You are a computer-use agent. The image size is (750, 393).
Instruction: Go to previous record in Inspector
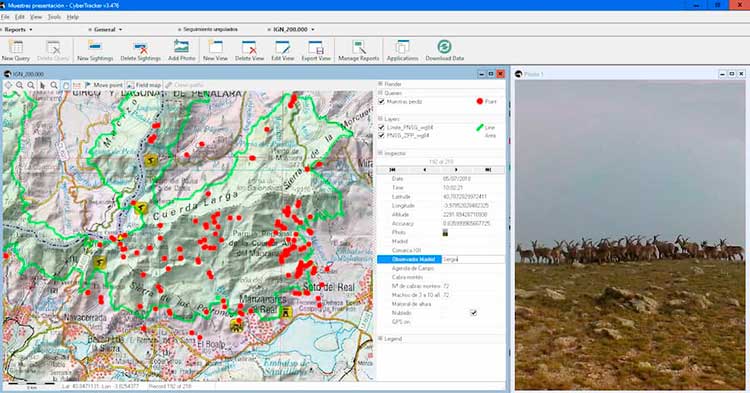pyautogui.click(x=424, y=170)
